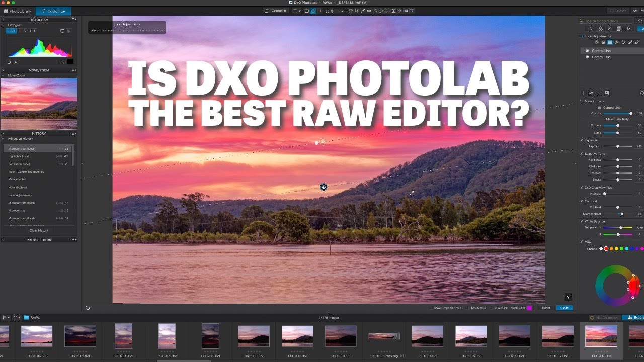Click the plus icon to add mask

tap(584, 93)
